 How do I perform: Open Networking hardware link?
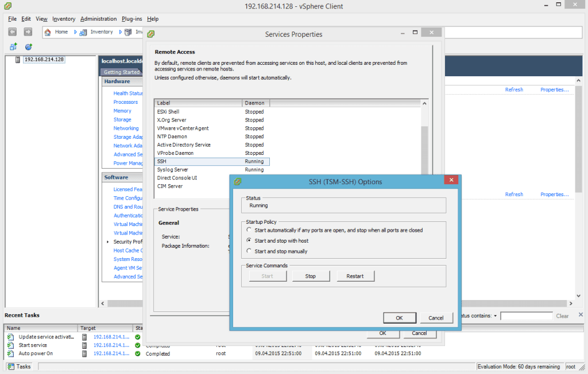coord(126,128)
